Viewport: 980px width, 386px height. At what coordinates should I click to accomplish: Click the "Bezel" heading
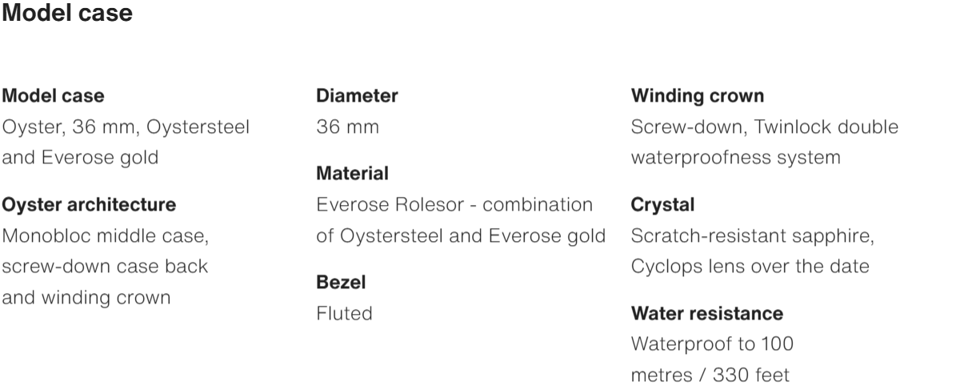point(342,283)
